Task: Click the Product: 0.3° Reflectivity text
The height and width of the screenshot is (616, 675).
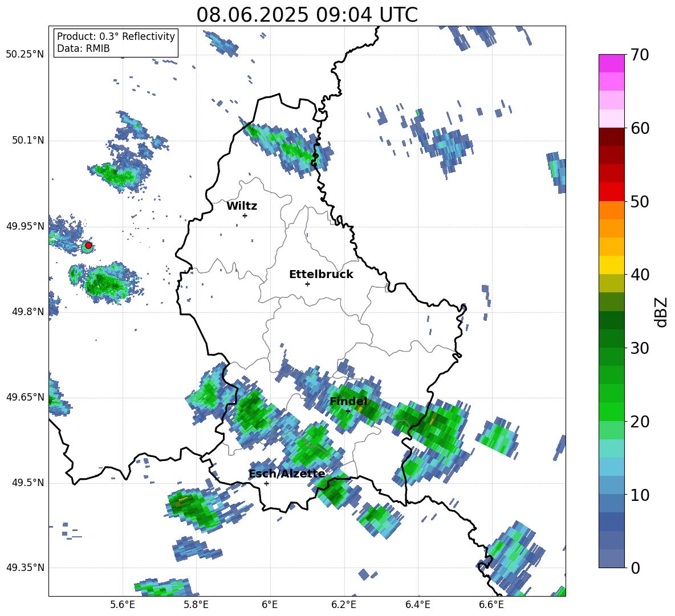Action: pyautogui.click(x=116, y=36)
